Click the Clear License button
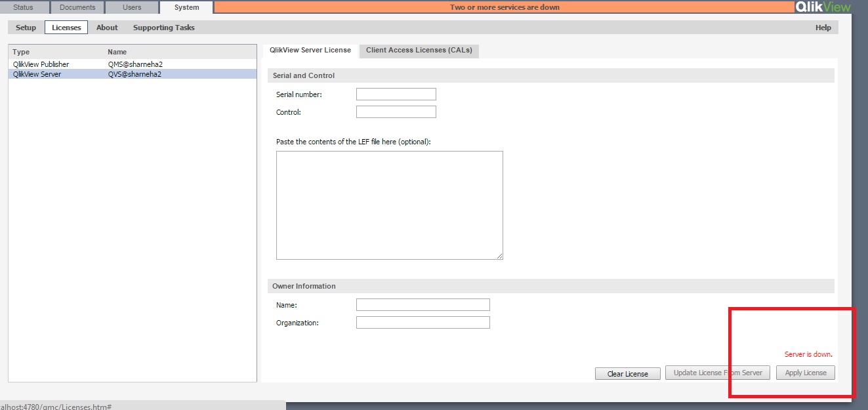This screenshot has height=410, width=868. coord(628,374)
